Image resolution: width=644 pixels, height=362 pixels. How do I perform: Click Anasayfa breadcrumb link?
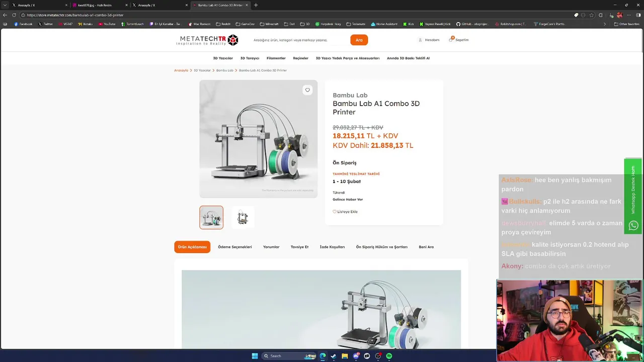tap(181, 70)
